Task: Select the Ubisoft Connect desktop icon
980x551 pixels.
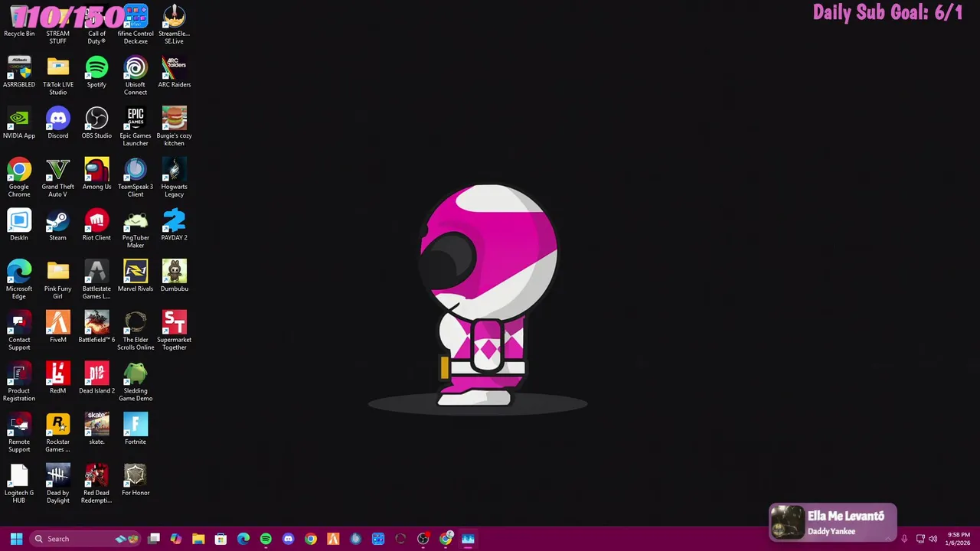Action: (136, 76)
